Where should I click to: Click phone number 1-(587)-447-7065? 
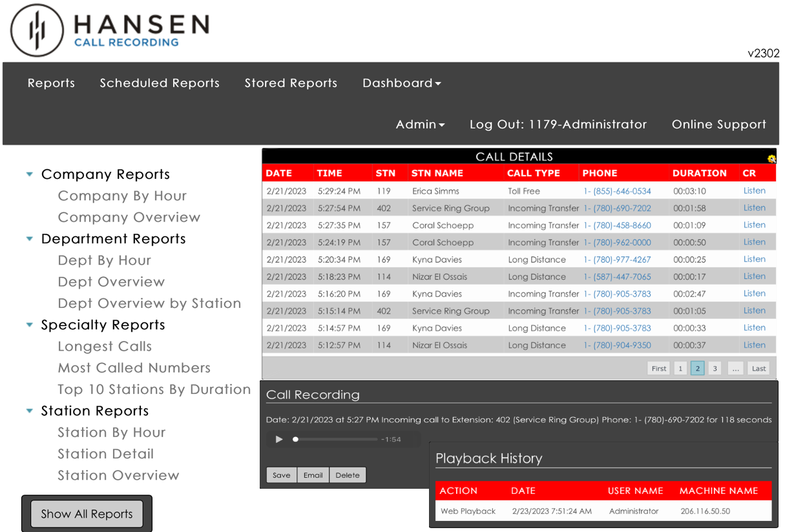coord(617,277)
